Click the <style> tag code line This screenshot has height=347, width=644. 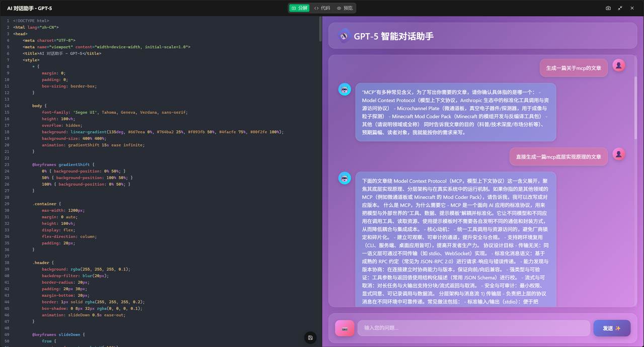point(31,60)
